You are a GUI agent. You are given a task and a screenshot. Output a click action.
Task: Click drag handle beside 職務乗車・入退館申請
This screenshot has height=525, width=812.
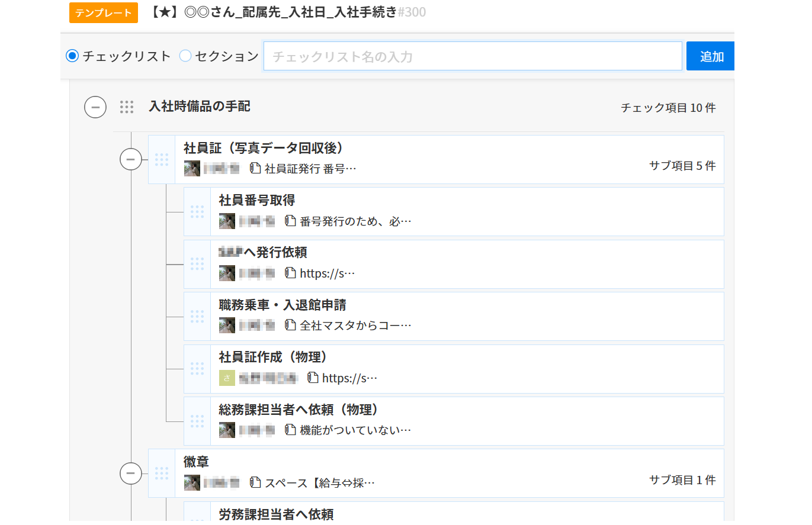pyautogui.click(x=197, y=316)
